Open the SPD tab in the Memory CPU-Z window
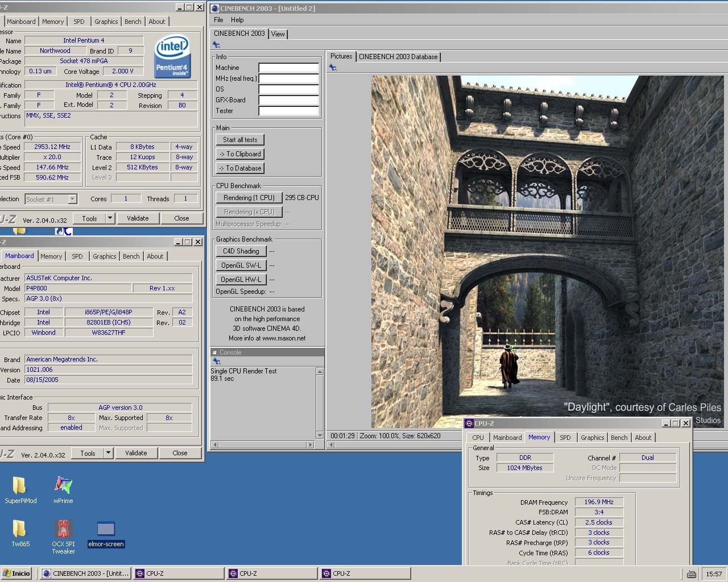The height and width of the screenshot is (582, 728). (565, 438)
